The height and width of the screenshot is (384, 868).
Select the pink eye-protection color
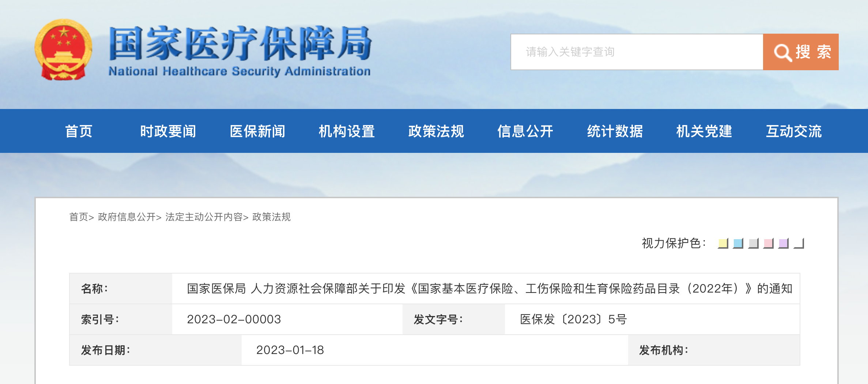click(x=768, y=243)
